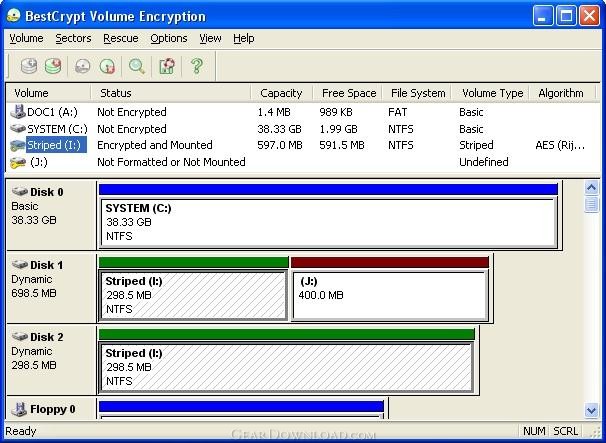Click the green bar above Disk 1 Striped (I:)

click(194, 262)
